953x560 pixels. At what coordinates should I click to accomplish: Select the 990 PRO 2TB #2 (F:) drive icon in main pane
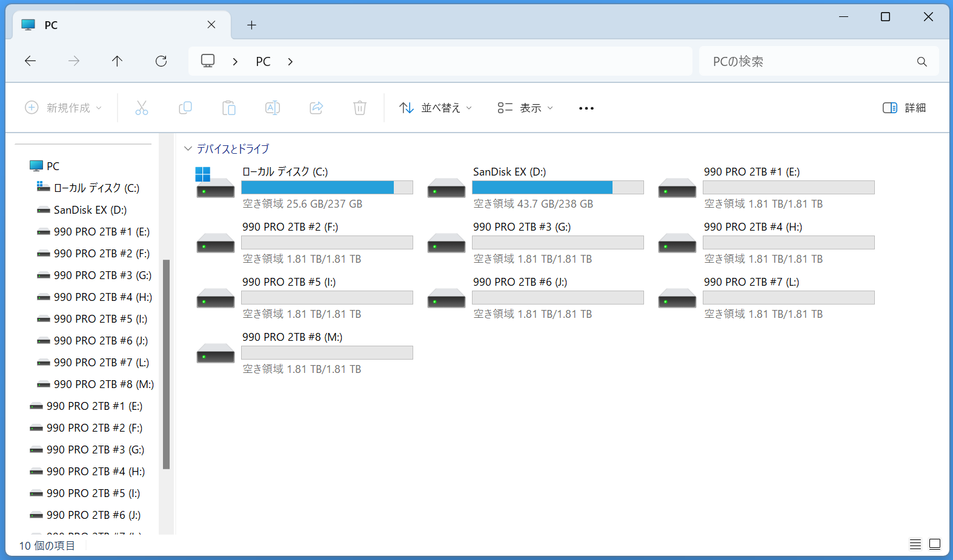(215, 242)
